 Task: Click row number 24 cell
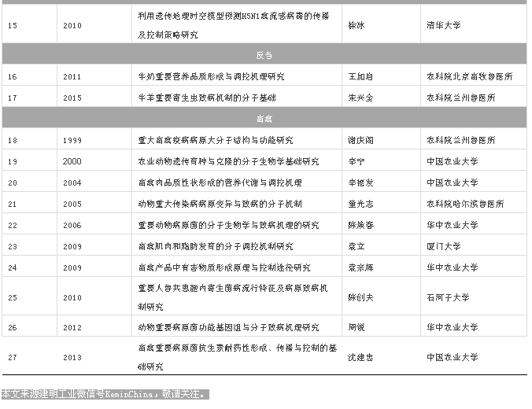click(12, 267)
